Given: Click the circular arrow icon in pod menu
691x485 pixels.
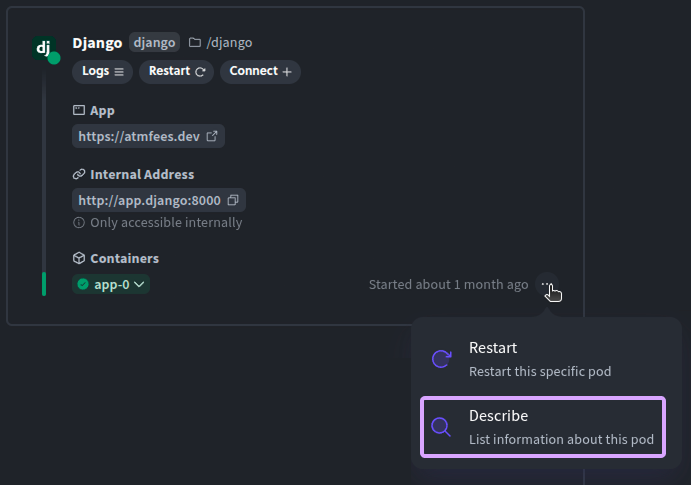Looking at the screenshot, I should point(441,359).
